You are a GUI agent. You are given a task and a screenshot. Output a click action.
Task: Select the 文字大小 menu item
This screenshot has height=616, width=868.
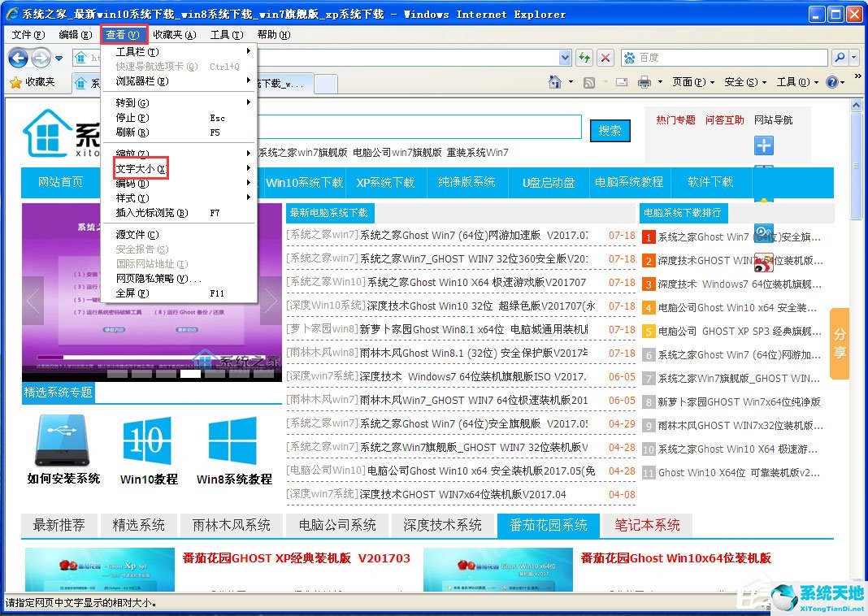coord(140,167)
